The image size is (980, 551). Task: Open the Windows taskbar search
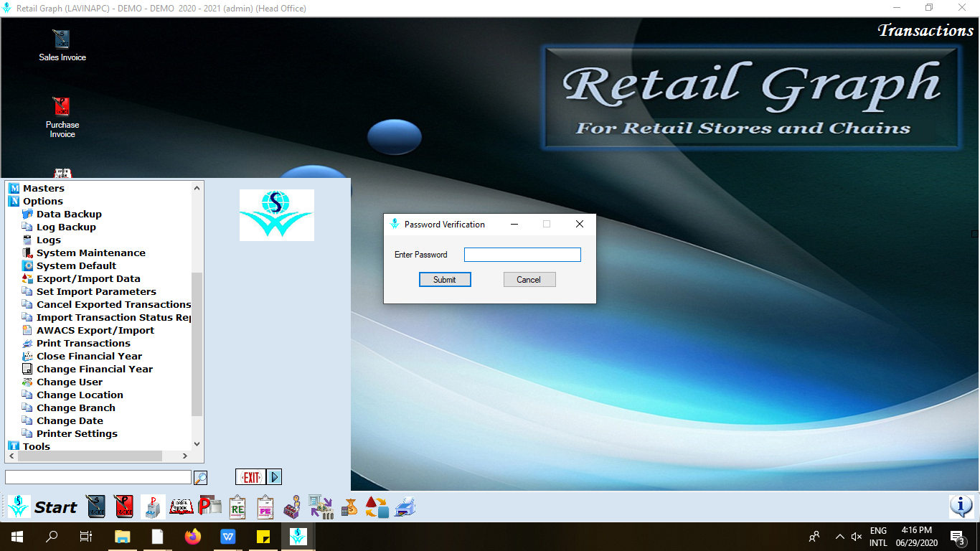52,536
